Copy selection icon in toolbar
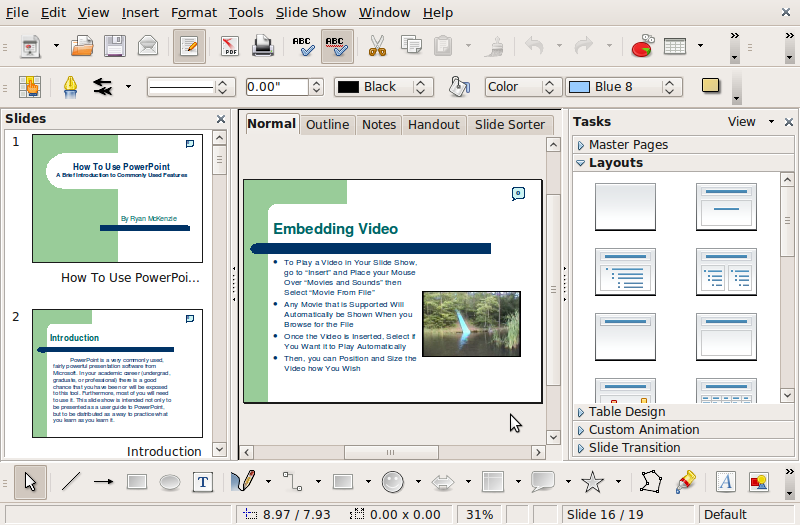Viewport: 800px width, 525px height. 411,45
